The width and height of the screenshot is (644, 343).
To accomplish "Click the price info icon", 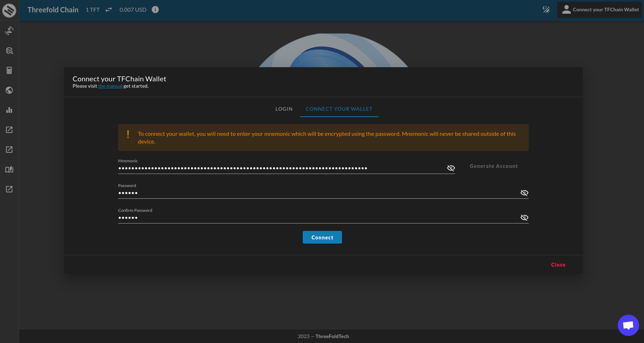I will tap(155, 10).
